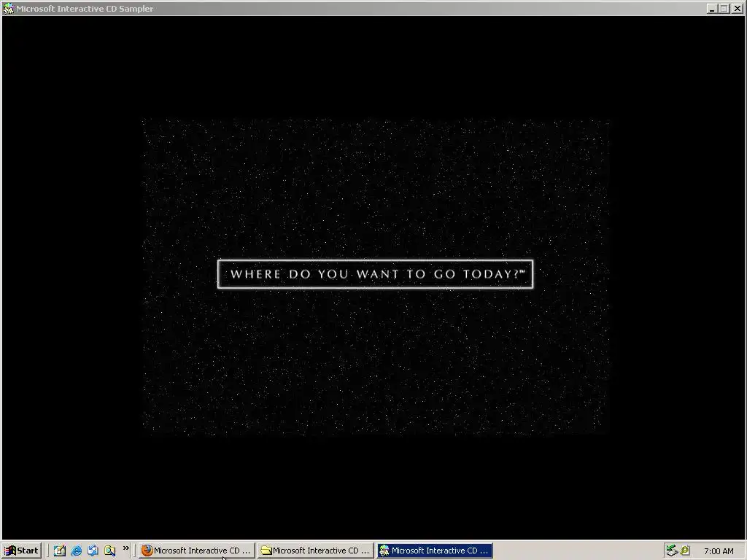This screenshot has height=560, width=747.
Task: Click the safely remove hardware tray icon
Action: click(672, 551)
